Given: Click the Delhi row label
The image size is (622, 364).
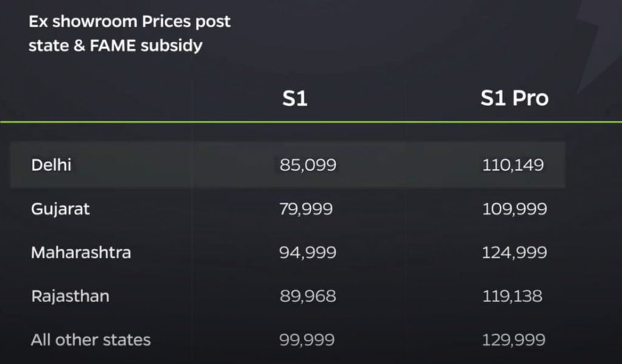Looking at the screenshot, I should [51, 165].
